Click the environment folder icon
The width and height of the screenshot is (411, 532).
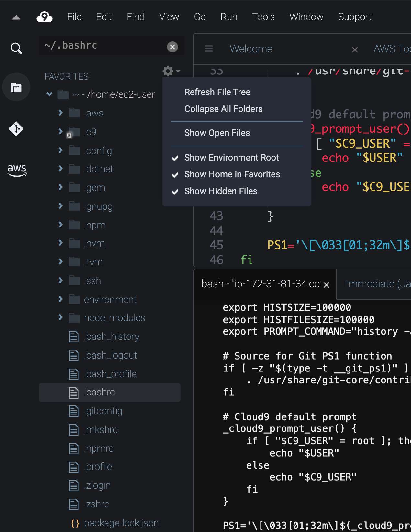[x=74, y=299]
